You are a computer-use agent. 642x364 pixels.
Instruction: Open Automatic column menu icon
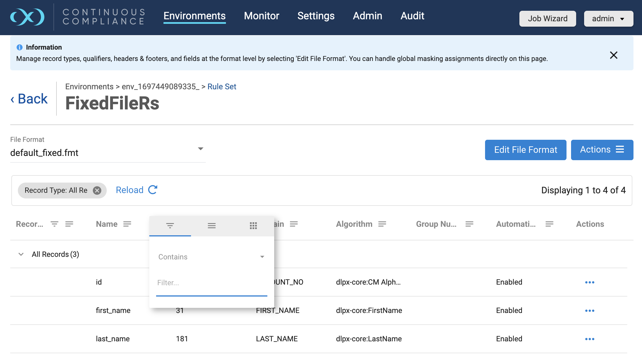click(549, 224)
